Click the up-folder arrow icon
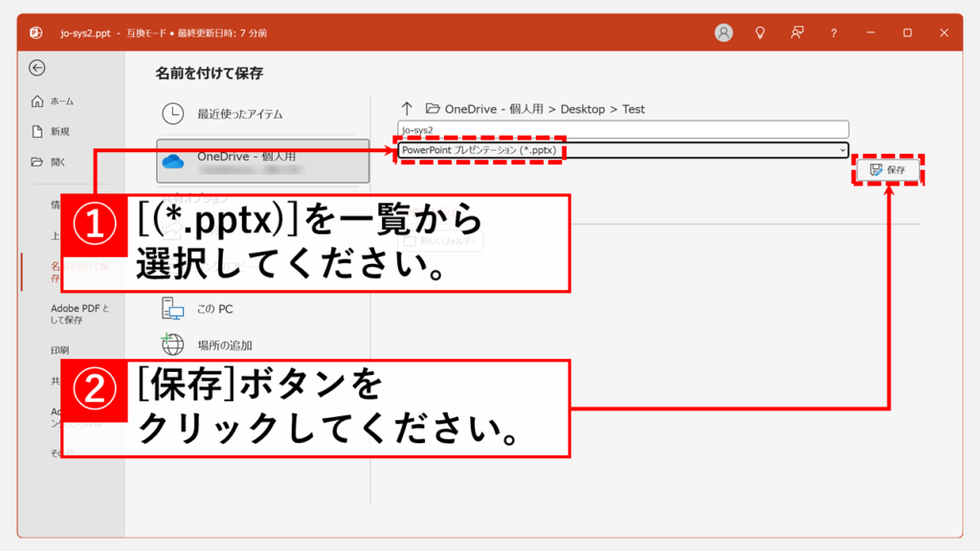Screen dimensions: 980x551 coord(407,109)
